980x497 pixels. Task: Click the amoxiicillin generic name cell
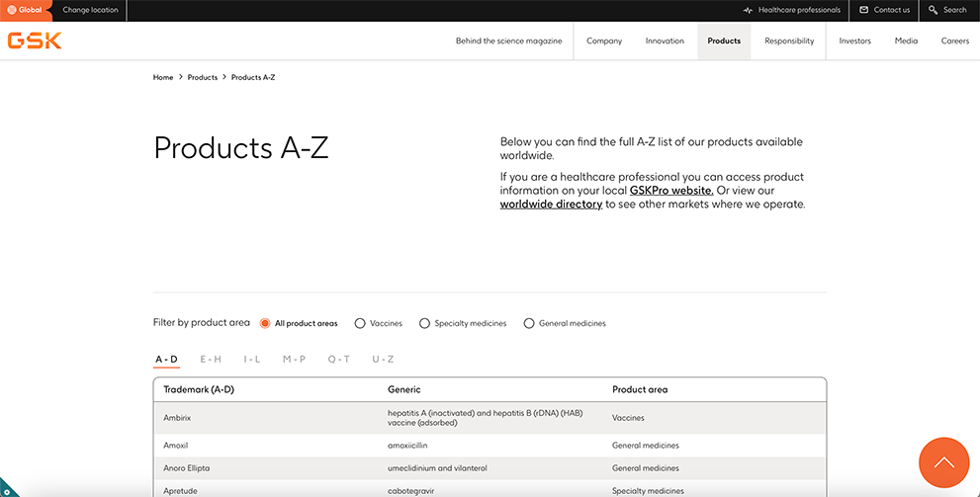pos(407,446)
